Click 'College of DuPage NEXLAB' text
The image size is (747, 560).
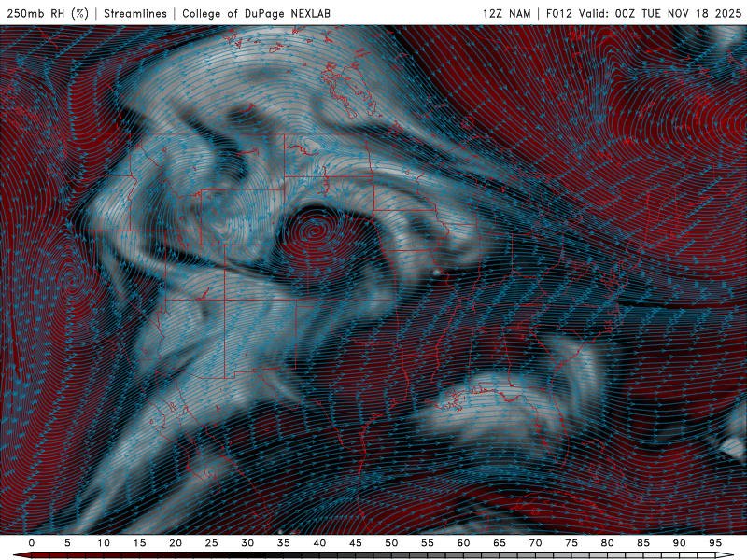(x=256, y=13)
